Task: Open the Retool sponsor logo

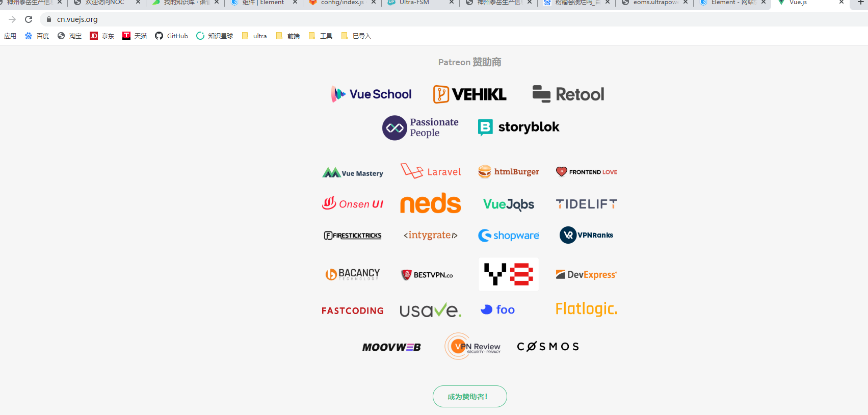Action: [x=568, y=94]
